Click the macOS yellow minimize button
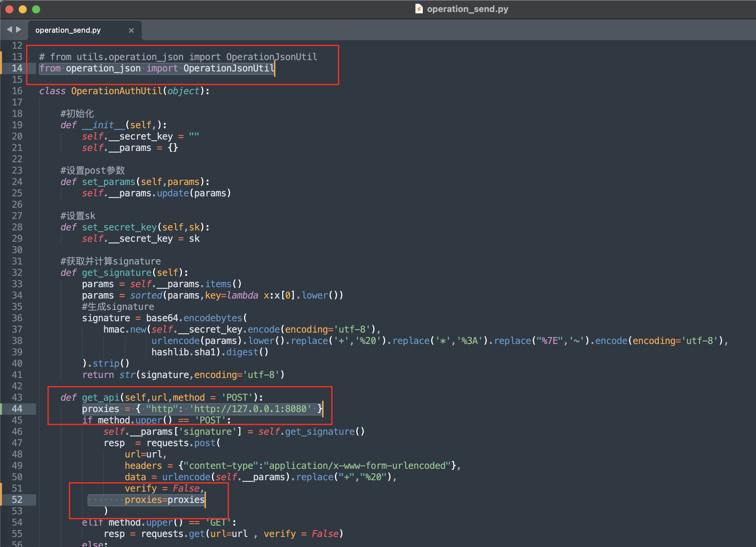This screenshot has width=756, height=547. pos(23,9)
